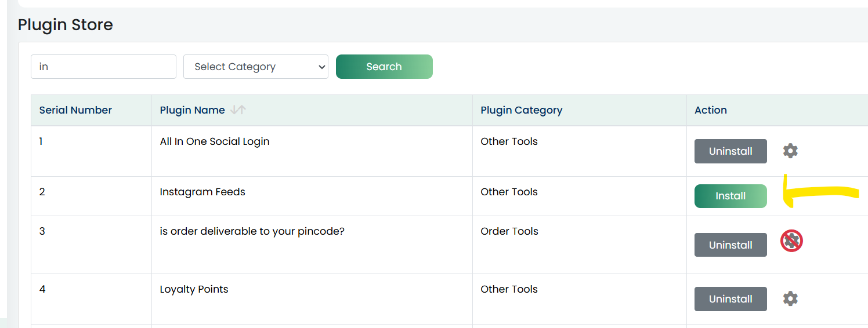Click the Plugin Category column header

pos(580,110)
